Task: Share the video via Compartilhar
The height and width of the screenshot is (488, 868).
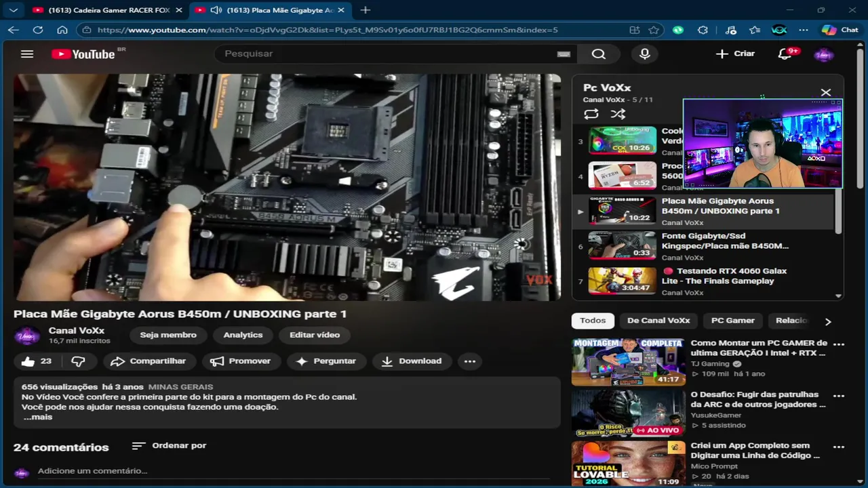Action: (x=149, y=361)
